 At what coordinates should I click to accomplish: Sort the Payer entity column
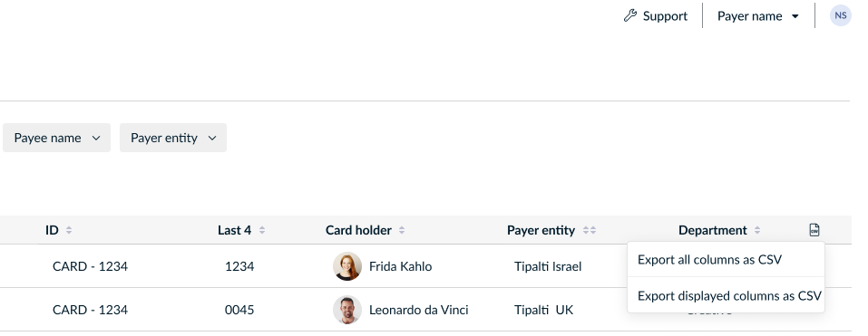pyautogui.click(x=590, y=230)
